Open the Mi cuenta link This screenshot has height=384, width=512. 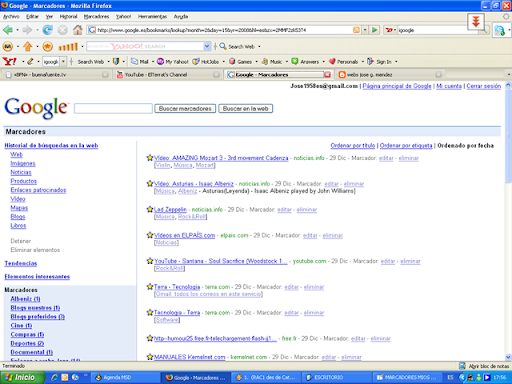(449, 86)
